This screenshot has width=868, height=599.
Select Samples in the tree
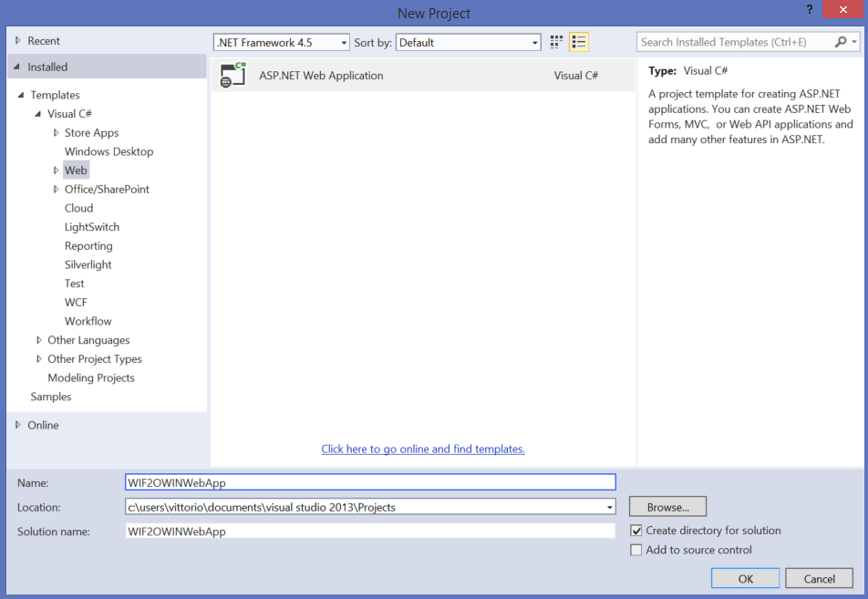(x=51, y=397)
